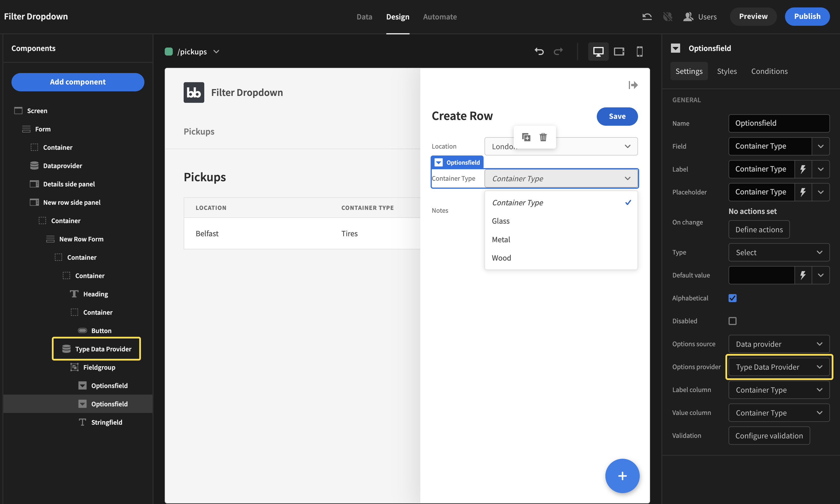This screenshot has width=840, height=504.
Task: Select Wood in the Container Type dropdown
Action: [x=501, y=258]
